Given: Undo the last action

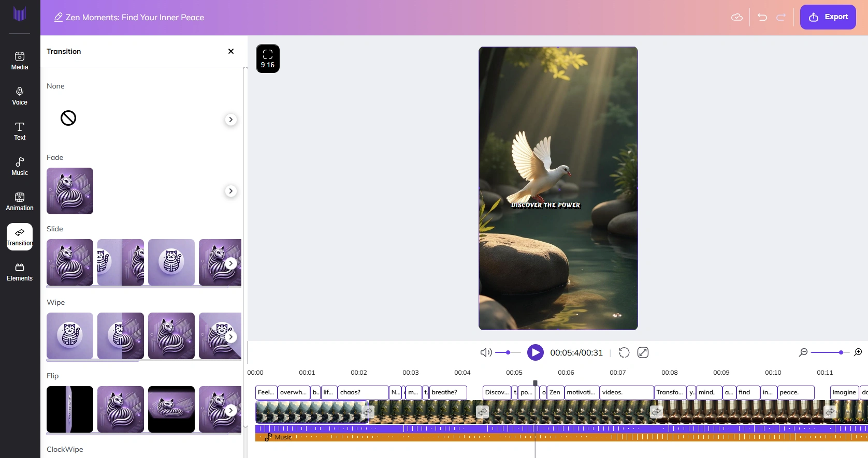Looking at the screenshot, I should click(x=762, y=17).
